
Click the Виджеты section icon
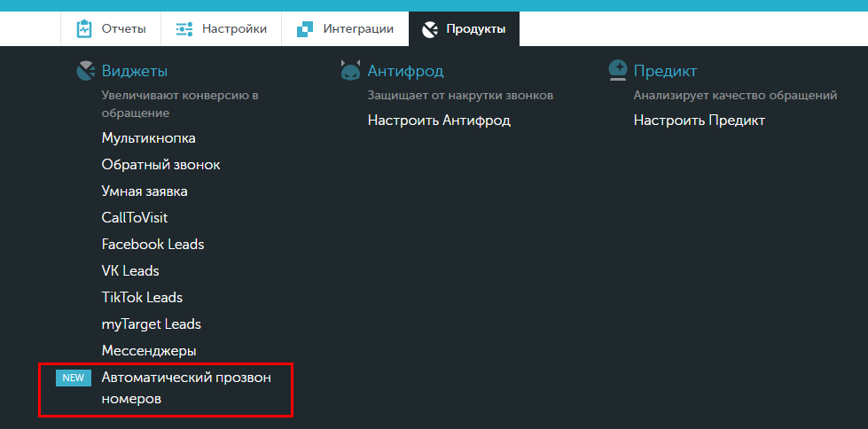tap(86, 72)
